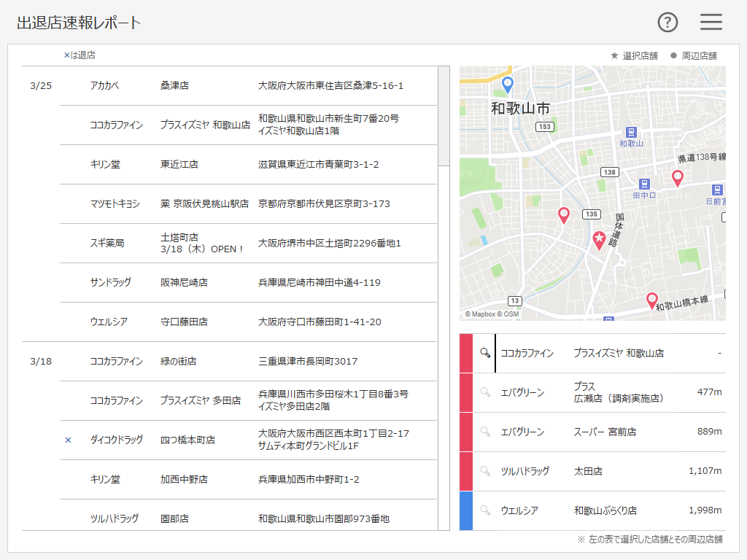Click the 1,998m distance value
Viewport: 747px width, 560px height.
point(705,510)
